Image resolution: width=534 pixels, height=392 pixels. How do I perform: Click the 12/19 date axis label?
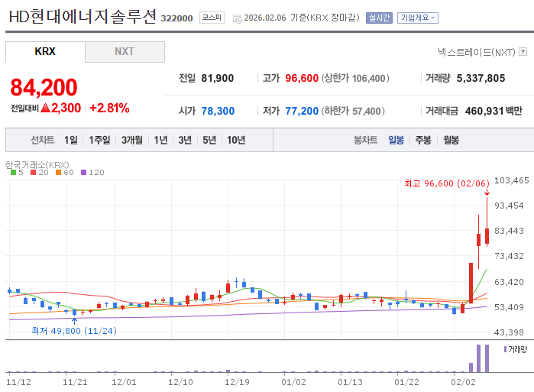click(237, 382)
